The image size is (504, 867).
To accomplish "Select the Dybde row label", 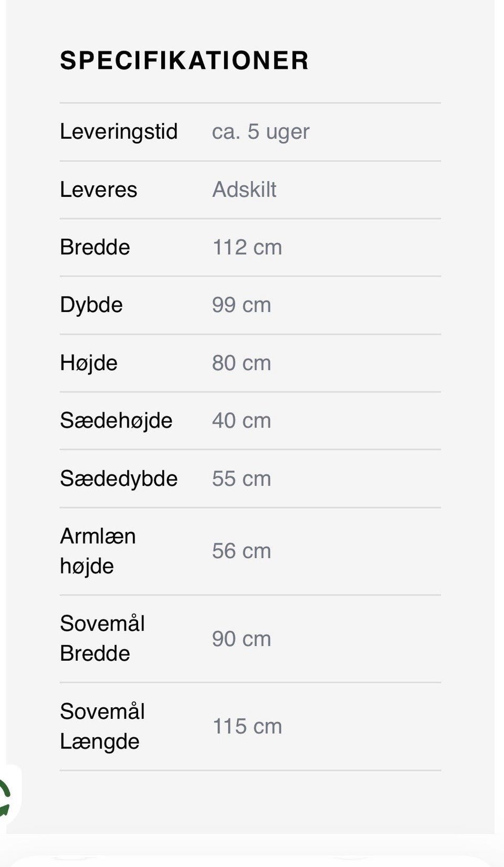I will [x=91, y=305].
